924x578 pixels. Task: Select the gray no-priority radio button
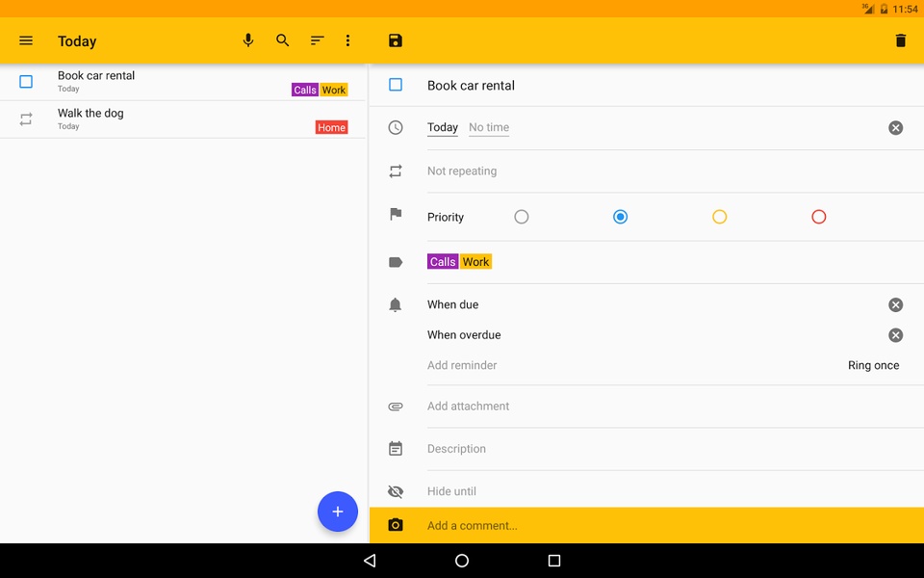coord(522,217)
